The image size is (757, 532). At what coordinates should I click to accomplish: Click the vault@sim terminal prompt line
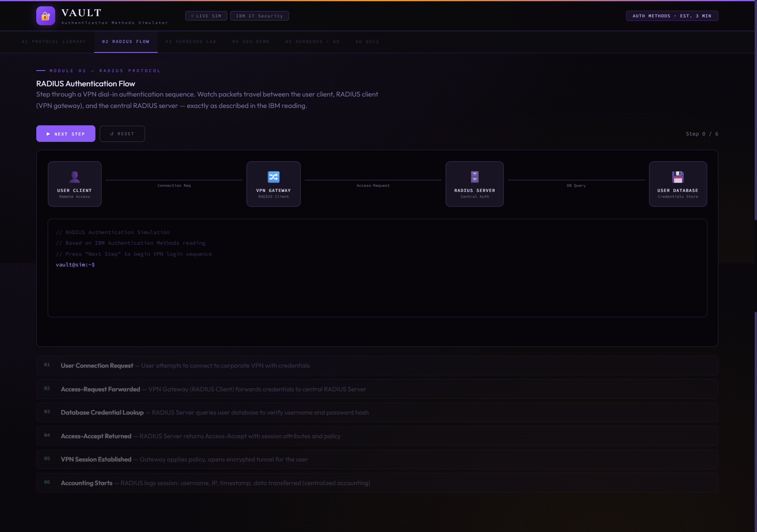tap(75, 264)
